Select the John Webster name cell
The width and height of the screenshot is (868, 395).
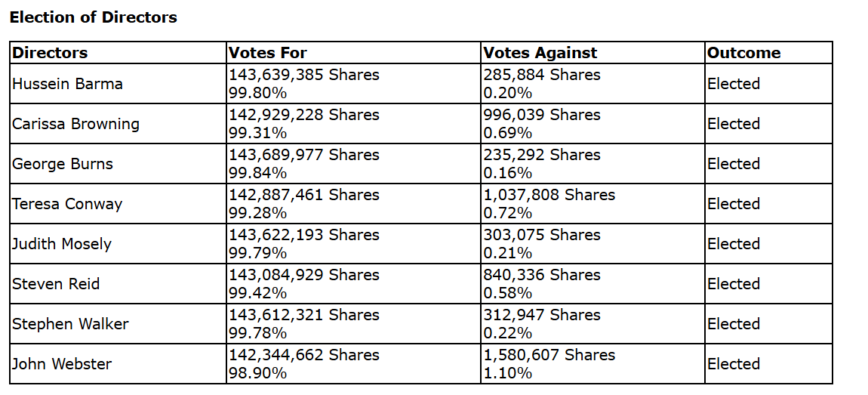(x=62, y=364)
